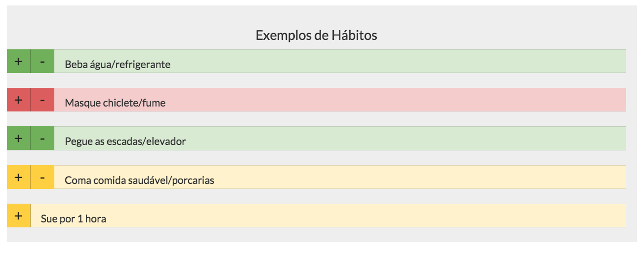644x253 pixels.
Task: Click blank right end of Pegue as escadas row
Action: 568,138
